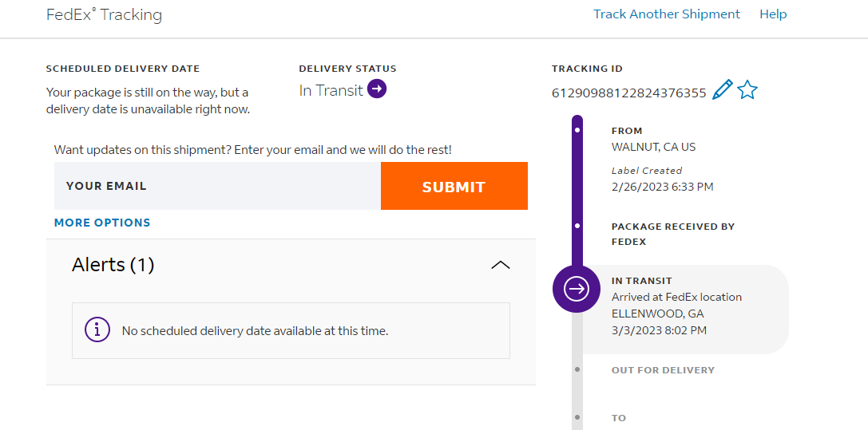Click the star favorite icon
Image resolution: width=868 pixels, height=430 pixels.
(747, 90)
